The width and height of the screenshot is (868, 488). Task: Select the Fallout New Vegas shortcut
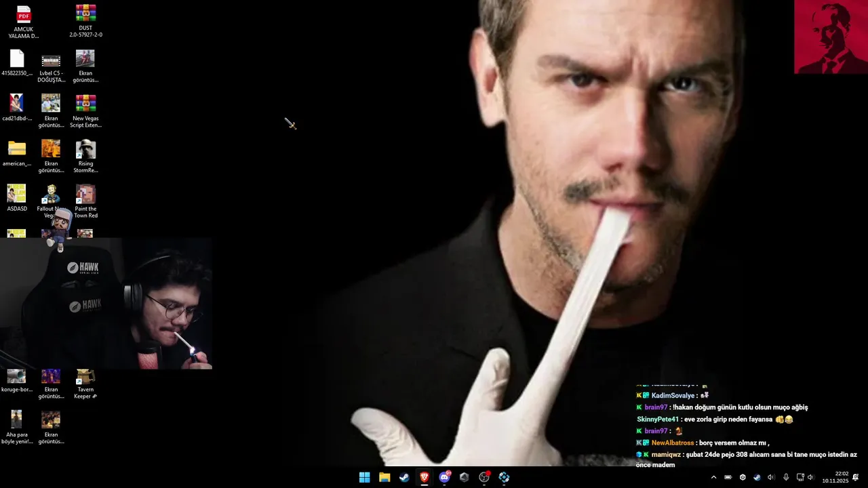point(51,201)
